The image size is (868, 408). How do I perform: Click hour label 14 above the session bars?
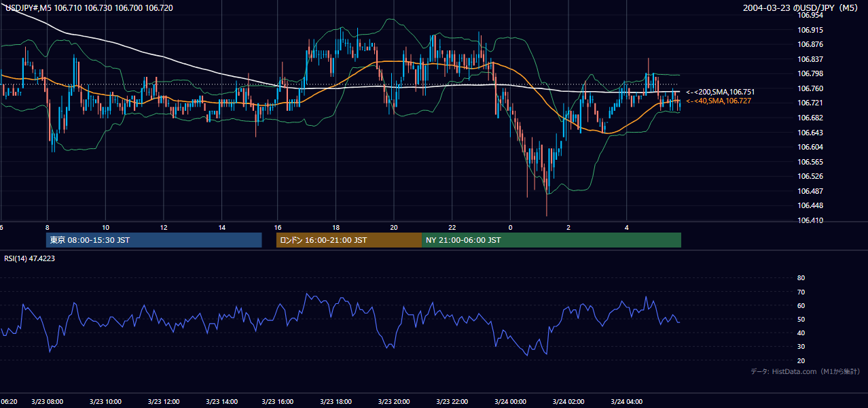[222, 227]
